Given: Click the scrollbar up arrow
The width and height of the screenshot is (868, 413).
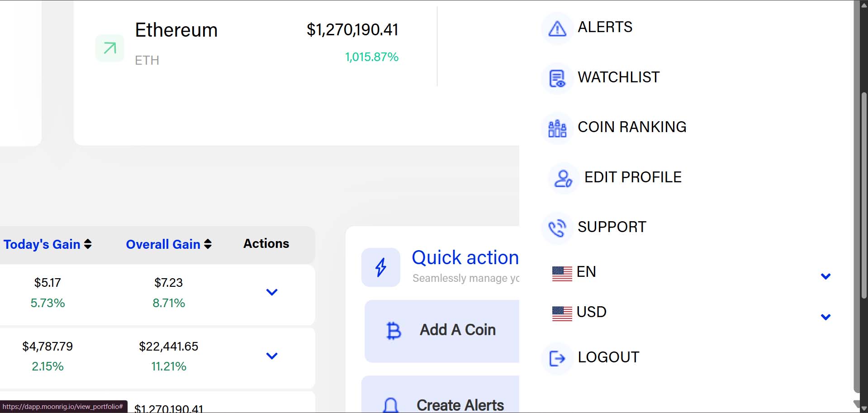Looking at the screenshot, I should point(864,5).
